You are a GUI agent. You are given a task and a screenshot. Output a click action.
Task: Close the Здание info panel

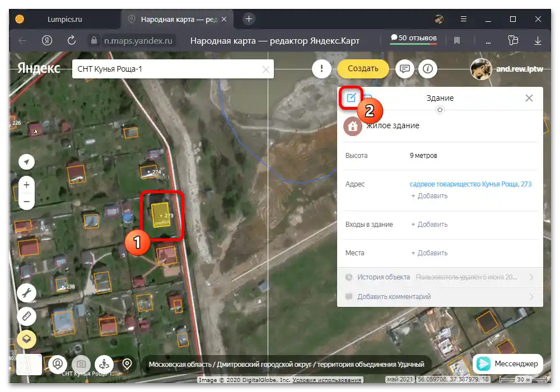click(x=529, y=98)
